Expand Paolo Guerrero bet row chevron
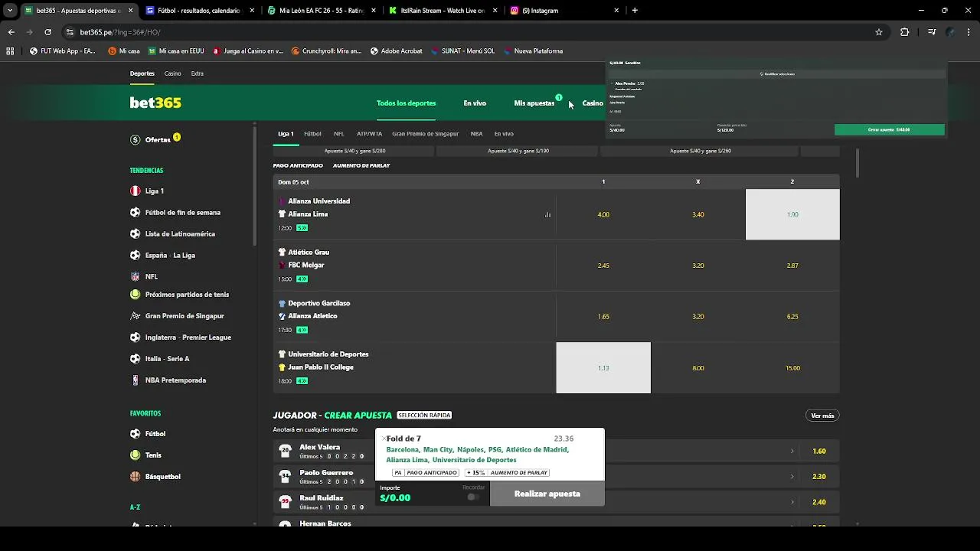 click(792, 477)
